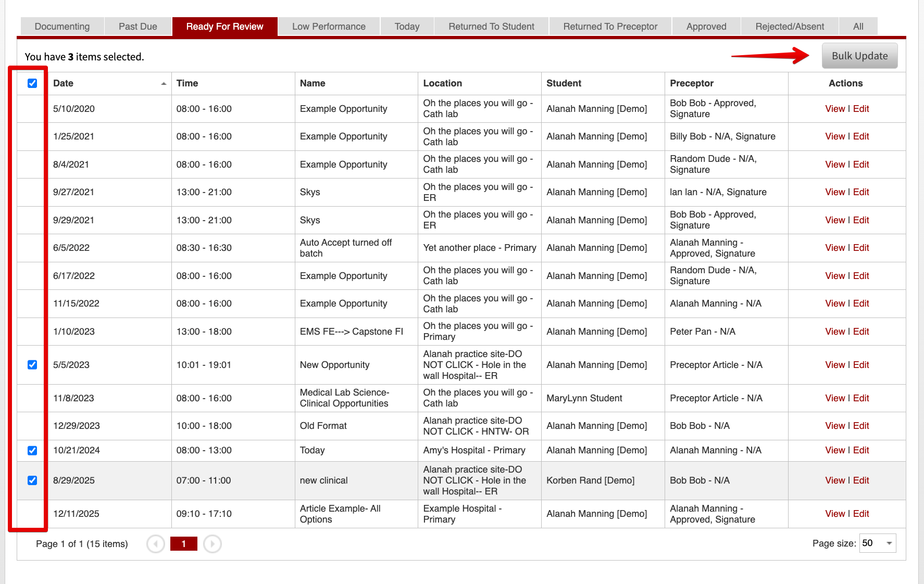The image size is (924, 584).
Task: Uncheck the 8/29/2025 new clinical checkbox
Action: [x=32, y=480]
